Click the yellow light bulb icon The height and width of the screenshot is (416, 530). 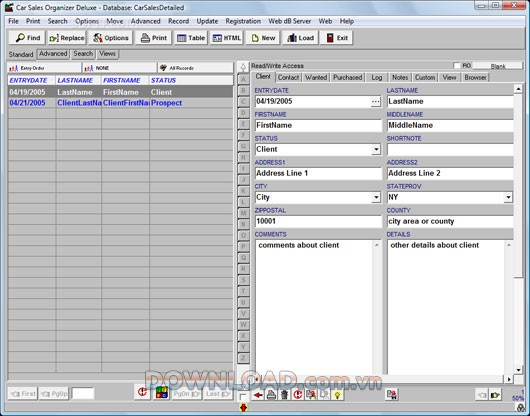[x=337, y=394]
